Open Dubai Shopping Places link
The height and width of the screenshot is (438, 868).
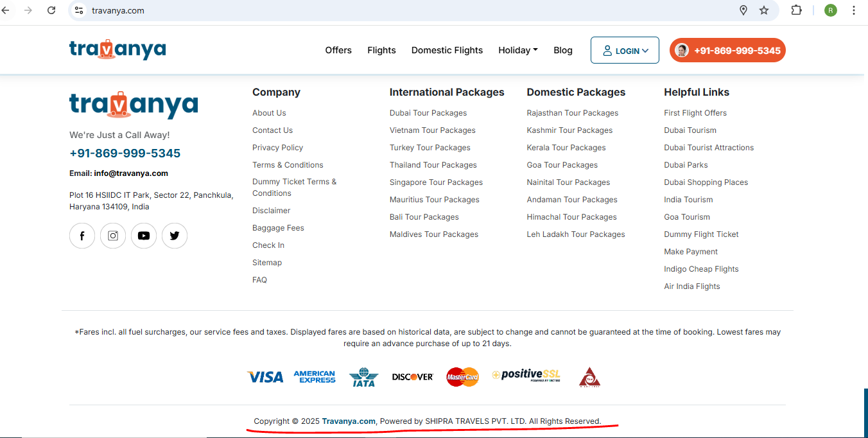tap(706, 182)
